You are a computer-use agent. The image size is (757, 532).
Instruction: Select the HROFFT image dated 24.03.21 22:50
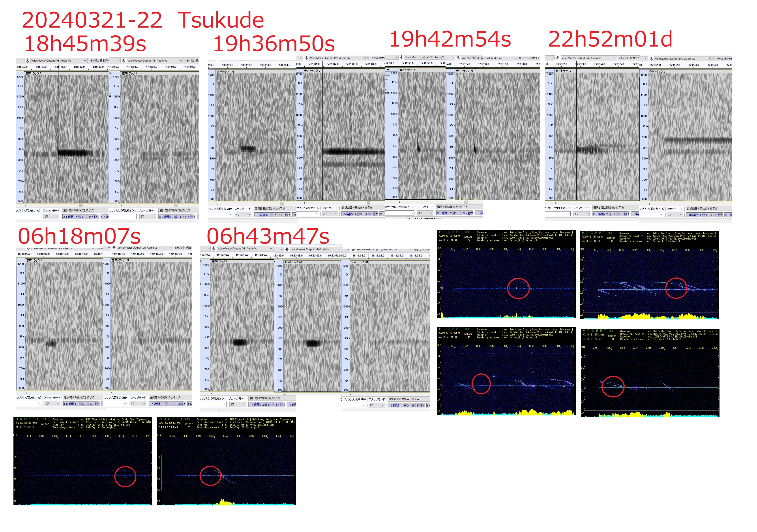pos(650,373)
